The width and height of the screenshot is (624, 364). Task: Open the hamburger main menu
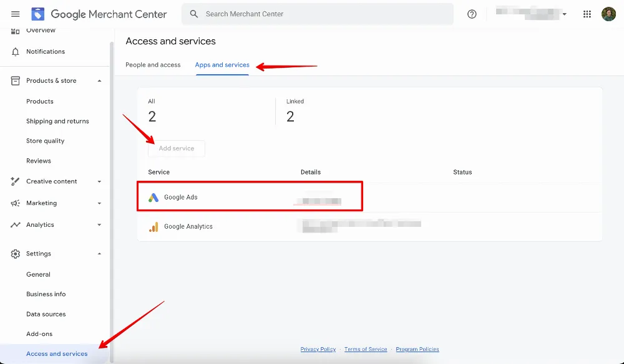15,14
